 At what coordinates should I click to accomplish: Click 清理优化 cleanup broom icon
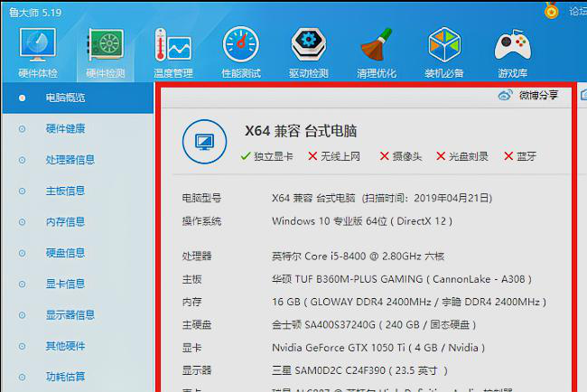click(377, 44)
